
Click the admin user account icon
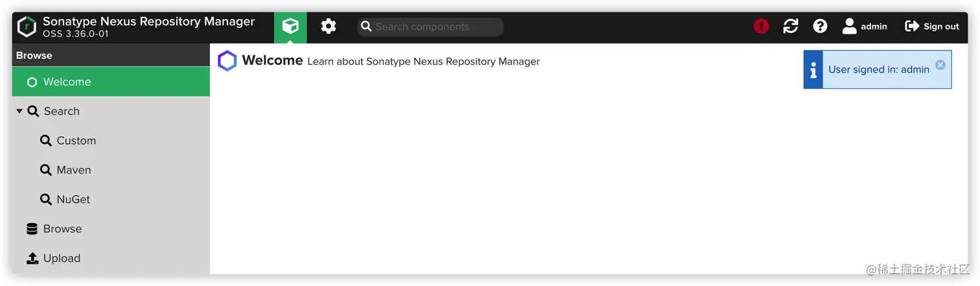coord(850,27)
